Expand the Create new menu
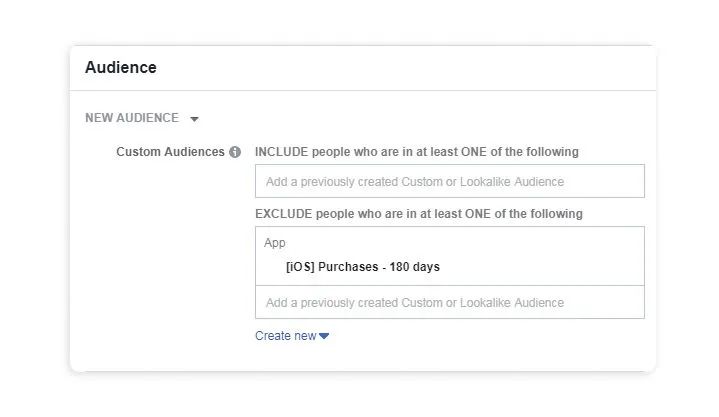This screenshot has width=719, height=417. click(286, 336)
